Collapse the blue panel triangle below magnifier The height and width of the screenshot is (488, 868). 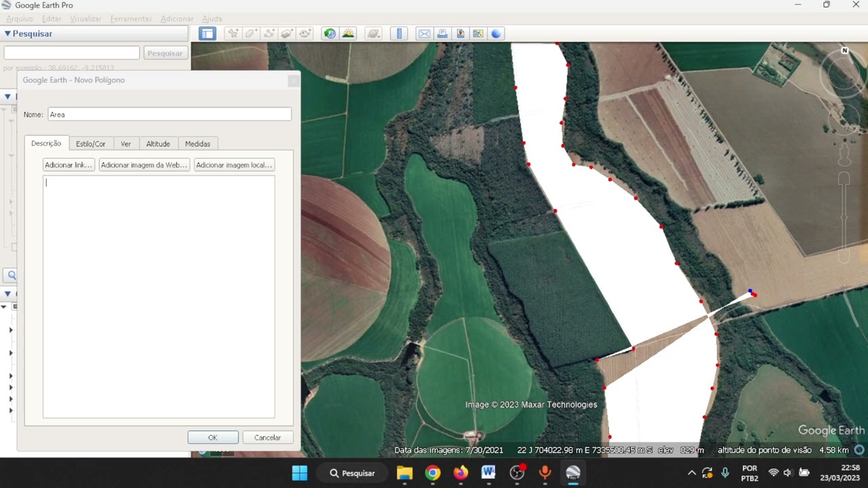pos(7,293)
